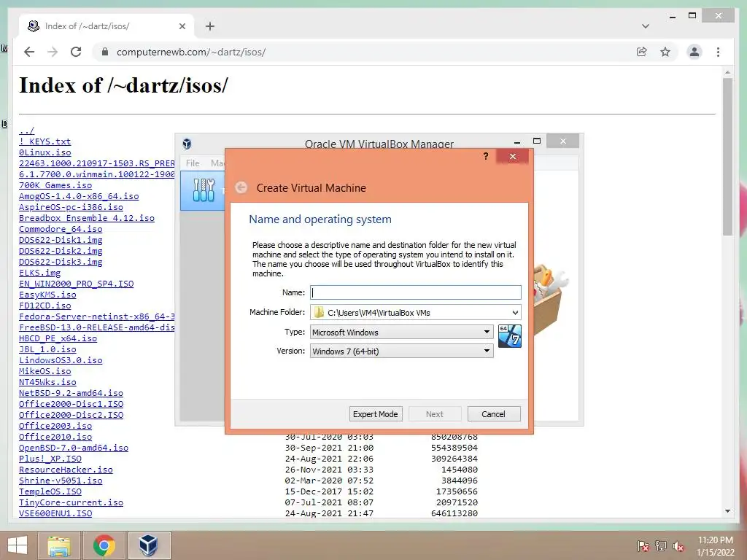Download LindowsOS3.0.iso
Image resolution: width=747 pixels, height=560 pixels.
coord(61,360)
